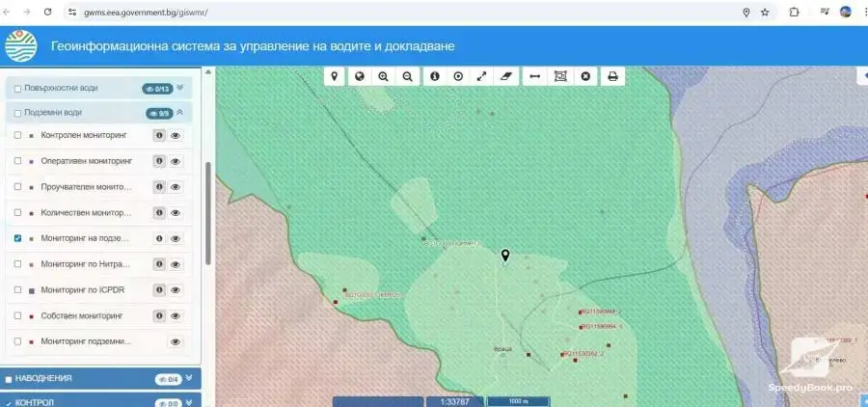Click the 0/13 visibility counter badge
The image size is (868, 407).
tap(158, 89)
